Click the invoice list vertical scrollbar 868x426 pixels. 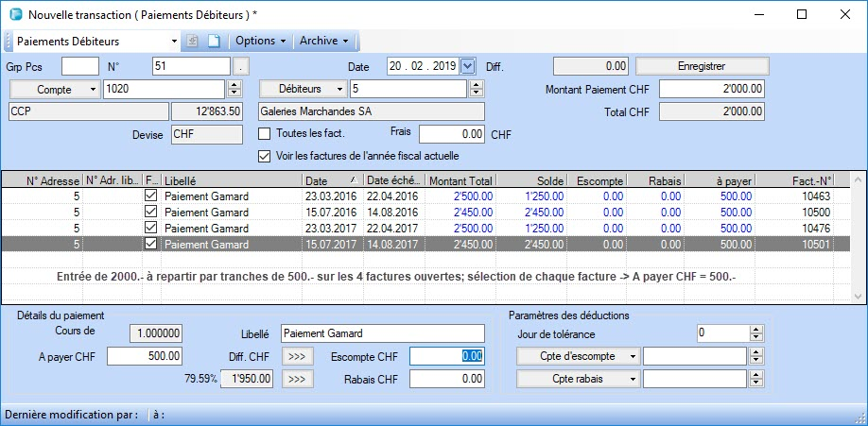859,236
